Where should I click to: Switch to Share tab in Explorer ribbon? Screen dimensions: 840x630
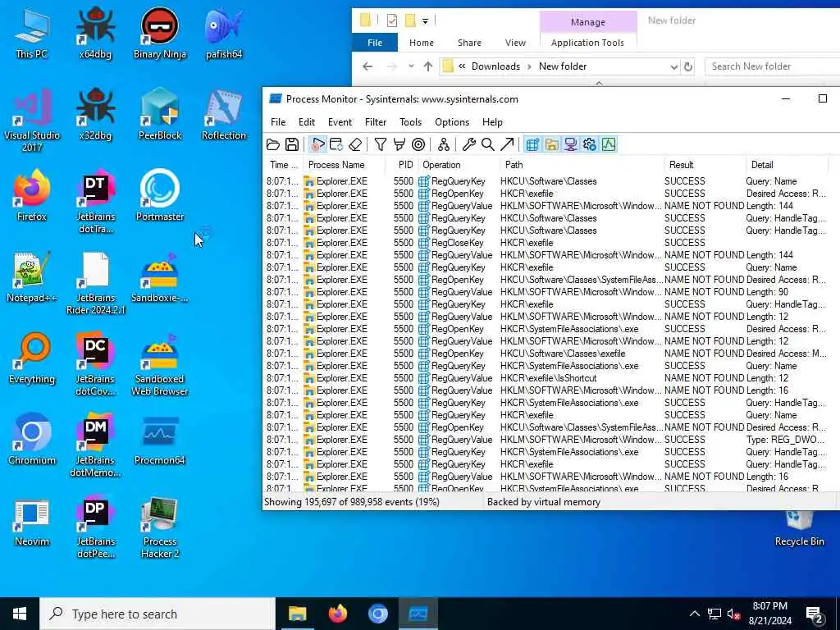click(x=469, y=43)
